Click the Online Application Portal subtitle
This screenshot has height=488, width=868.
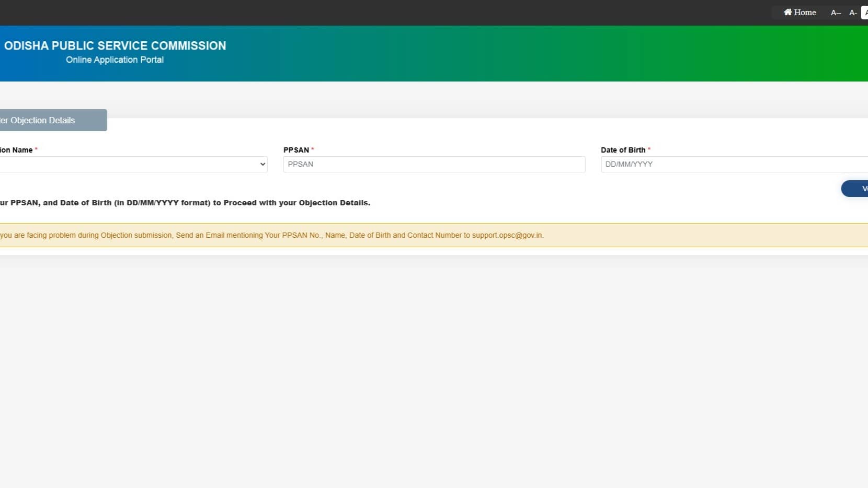pos(115,60)
